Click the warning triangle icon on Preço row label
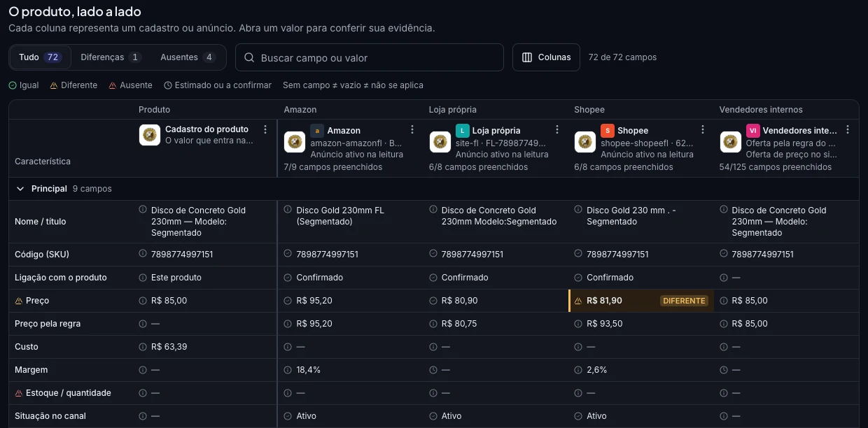The width and height of the screenshot is (868, 428). [x=19, y=301]
